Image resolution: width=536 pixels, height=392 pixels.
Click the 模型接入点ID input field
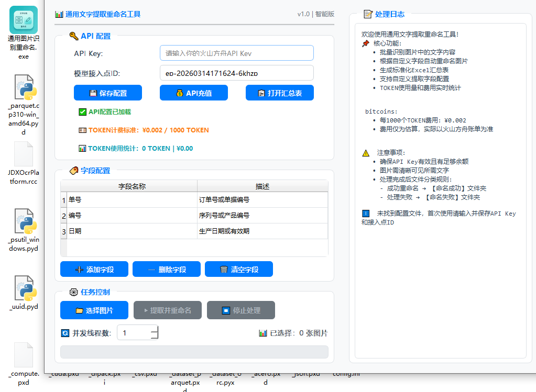(236, 73)
